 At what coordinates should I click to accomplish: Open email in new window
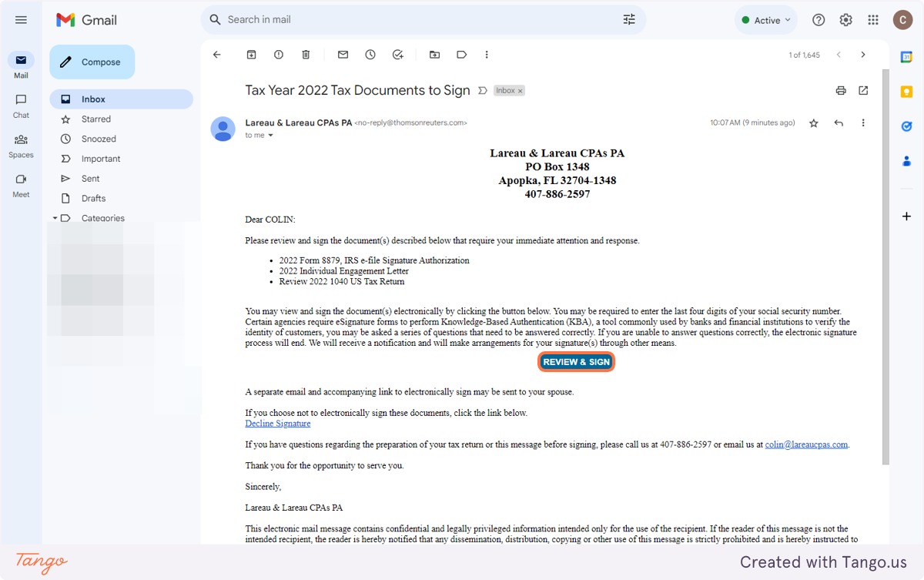coord(863,91)
